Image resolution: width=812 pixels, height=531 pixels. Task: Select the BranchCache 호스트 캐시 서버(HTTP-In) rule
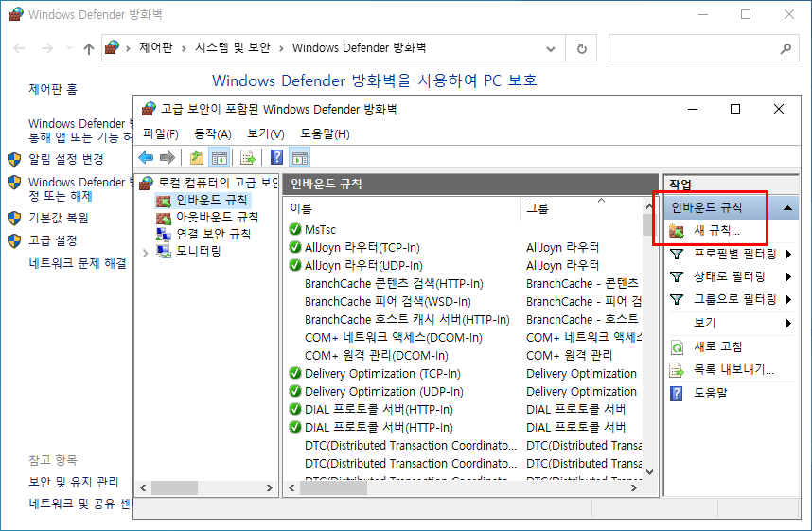point(407,320)
